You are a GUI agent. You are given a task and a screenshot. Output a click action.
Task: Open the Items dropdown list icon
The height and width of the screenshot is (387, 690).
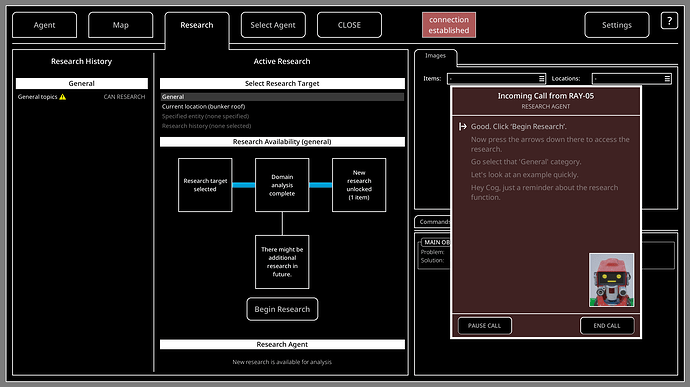click(x=541, y=79)
